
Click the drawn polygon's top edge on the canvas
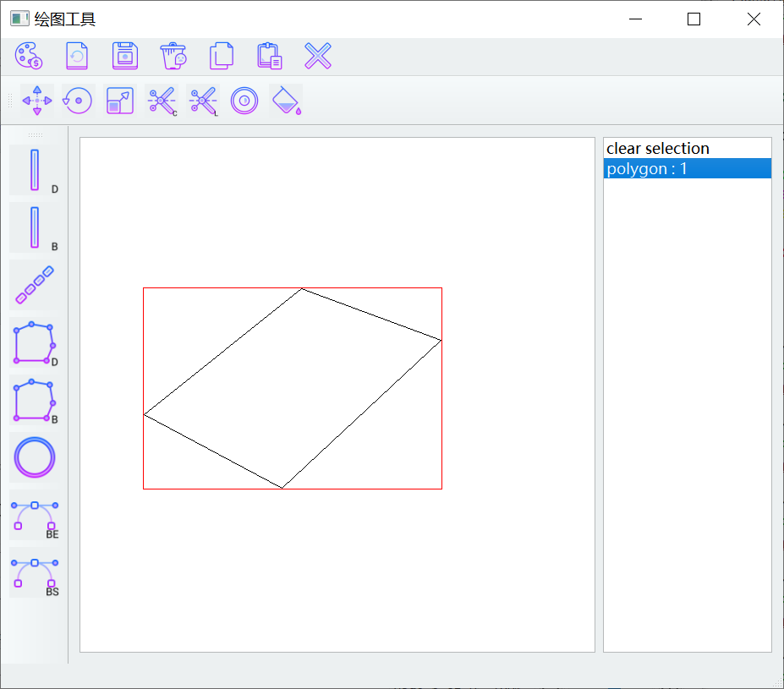pos(371,314)
